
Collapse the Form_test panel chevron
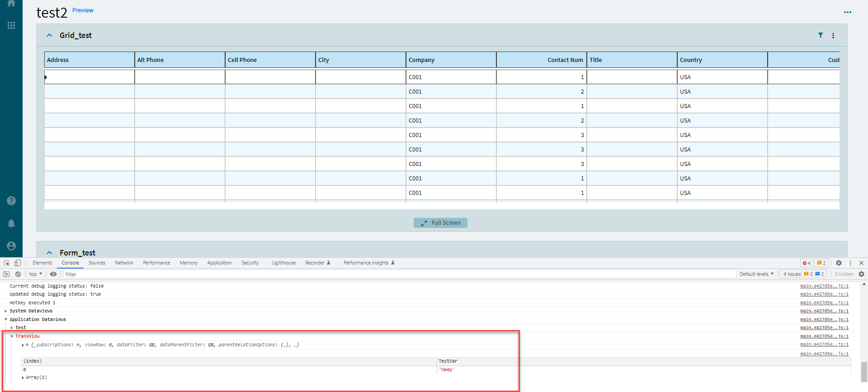point(49,253)
